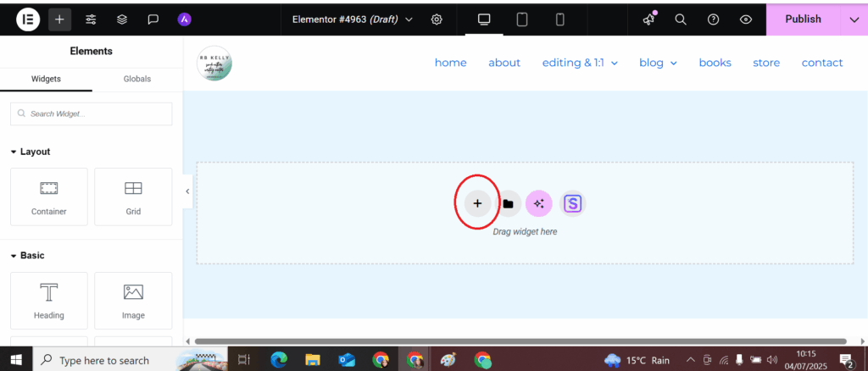Open File Explorer from the taskbar
Viewport: 868px width, 371px height.
pyautogui.click(x=313, y=360)
